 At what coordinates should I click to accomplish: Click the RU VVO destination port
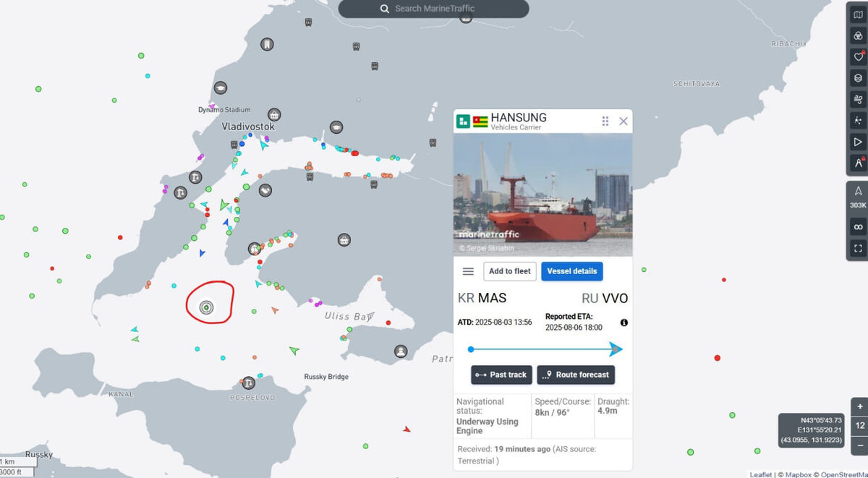[x=605, y=298]
